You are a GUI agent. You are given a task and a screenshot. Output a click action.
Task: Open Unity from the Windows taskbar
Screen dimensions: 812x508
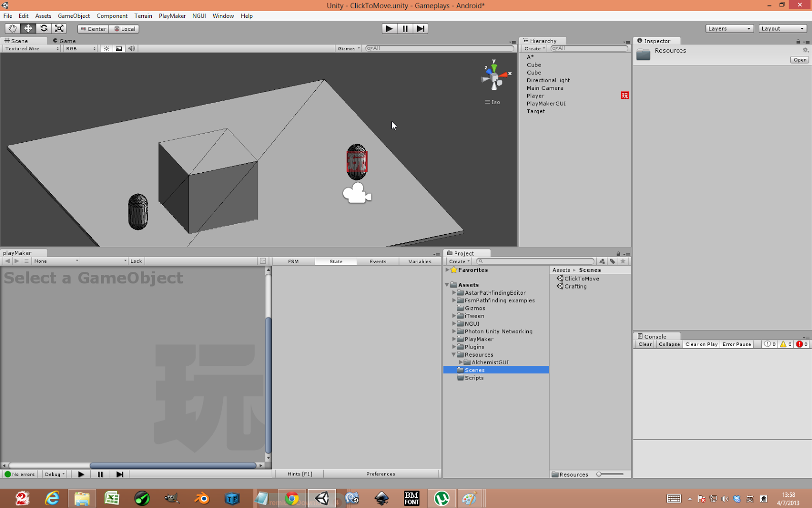322,498
